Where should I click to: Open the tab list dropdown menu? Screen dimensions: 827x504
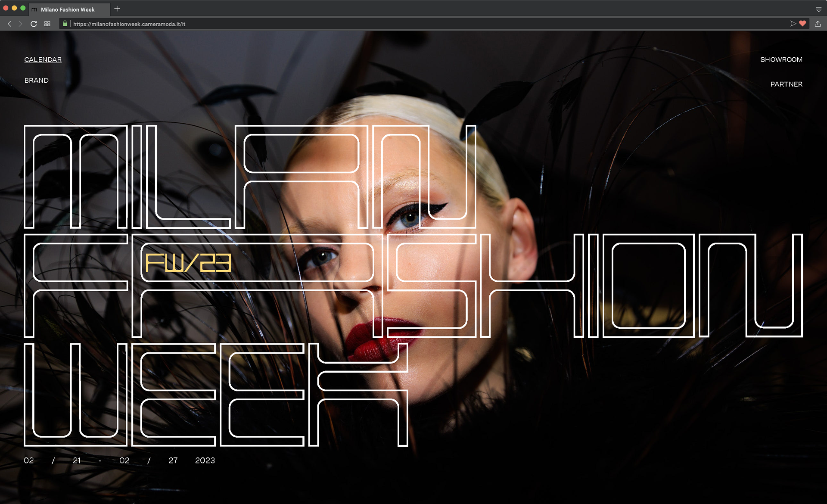tap(818, 9)
